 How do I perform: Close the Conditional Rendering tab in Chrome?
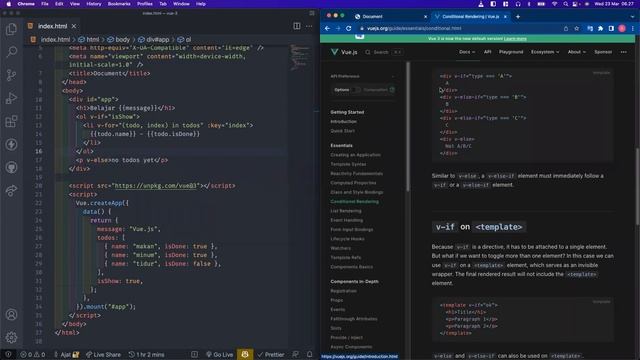click(x=505, y=16)
